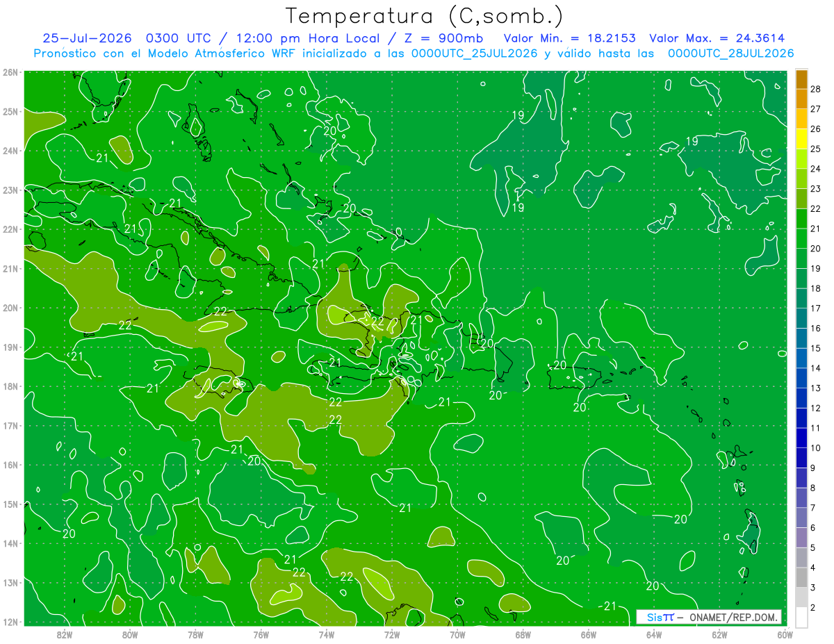Pick the purple swatch between 7 and 8
The height and width of the screenshot is (644, 834).
tap(802, 497)
